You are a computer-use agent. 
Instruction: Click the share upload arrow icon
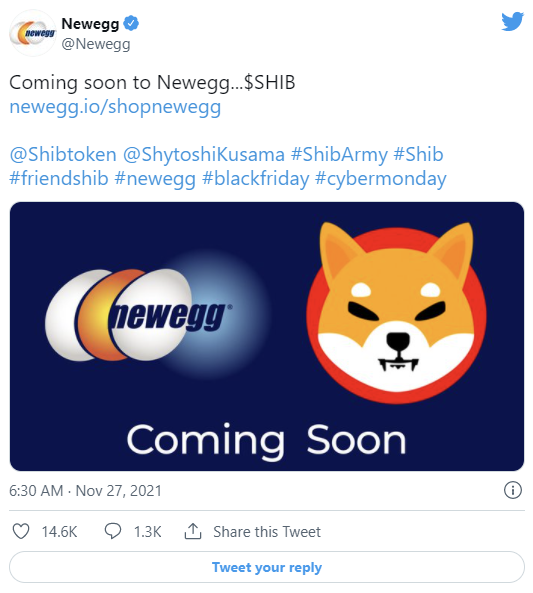[x=193, y=531]
